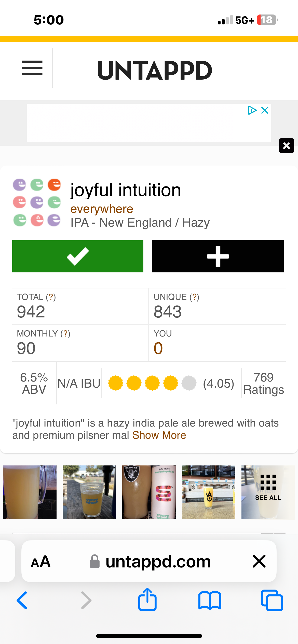Click the beer label logo image
298x644 pixels.
coord(37,202)
